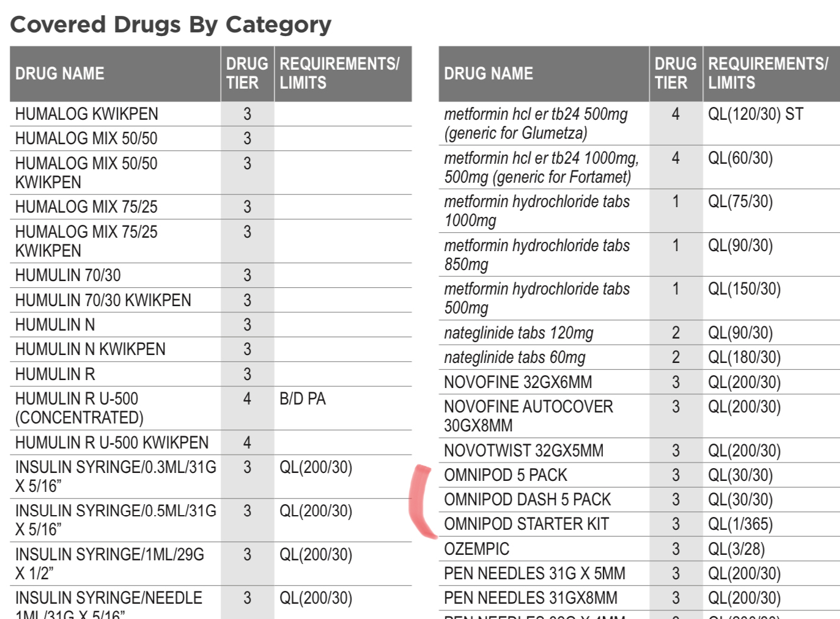Click the left table DRUG TIER header

(x=247, y=73)
